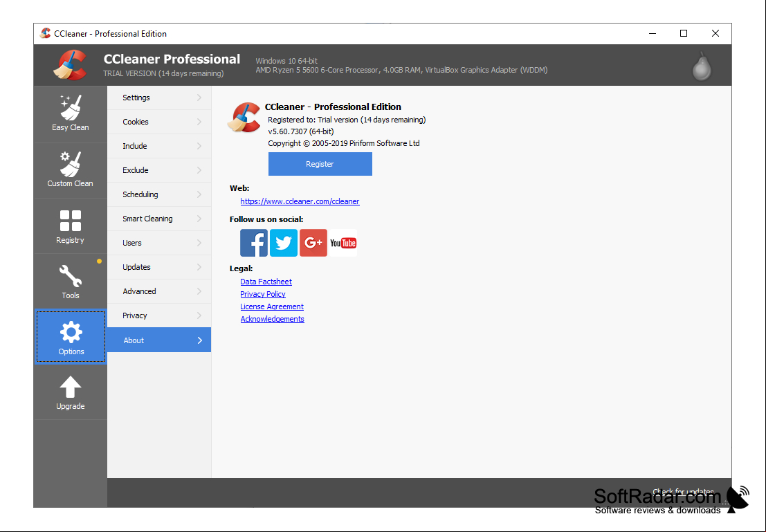Open the Tools wrench section
766x532 pixels.
[71, 282]
